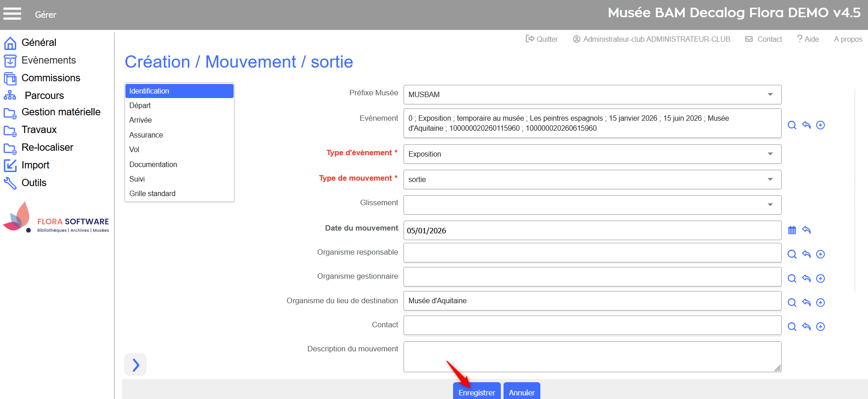Search for Organisme responsable with magnifier icon
This screenshot has width=868, height=399.
click(792, 254)
